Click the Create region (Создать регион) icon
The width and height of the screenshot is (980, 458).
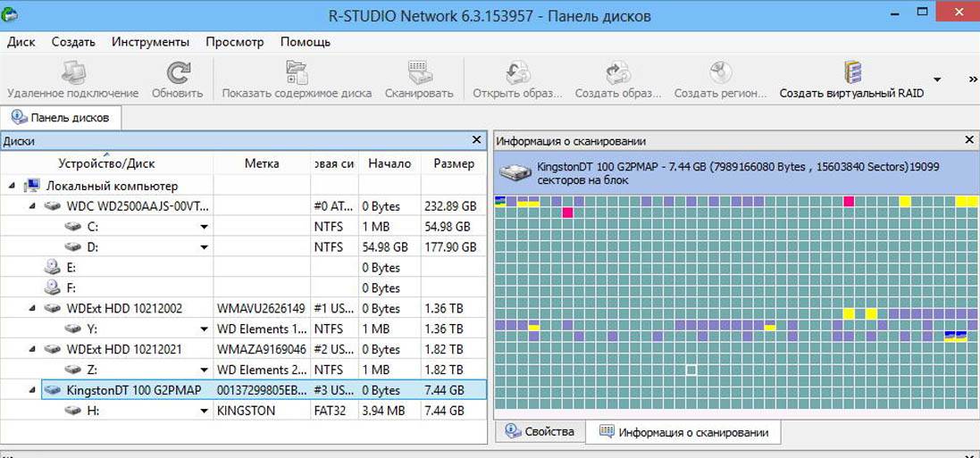[x=720, y=73]
